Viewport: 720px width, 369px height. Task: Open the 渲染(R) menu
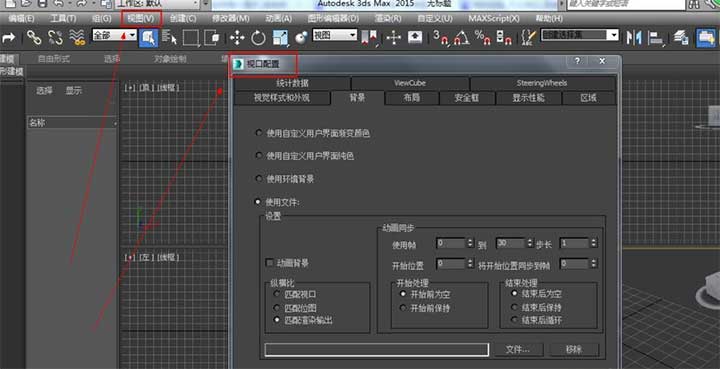(388, 18)
